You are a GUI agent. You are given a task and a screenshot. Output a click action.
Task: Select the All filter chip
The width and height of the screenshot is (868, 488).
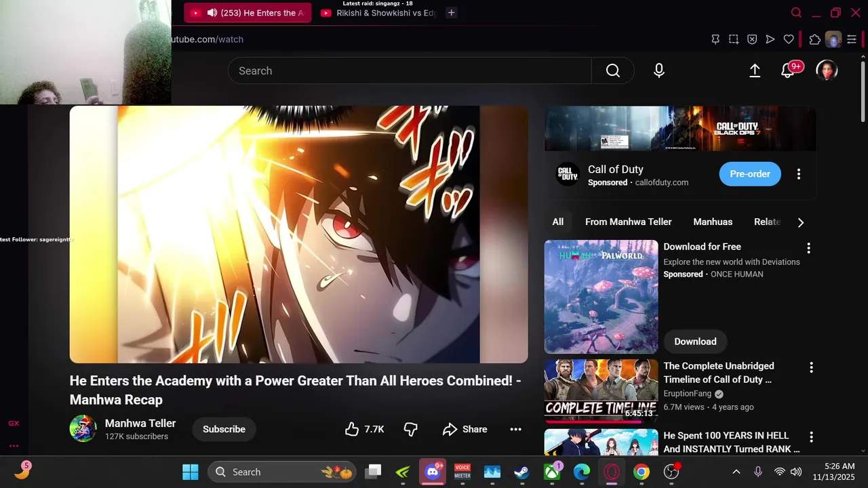coord(558,222)
